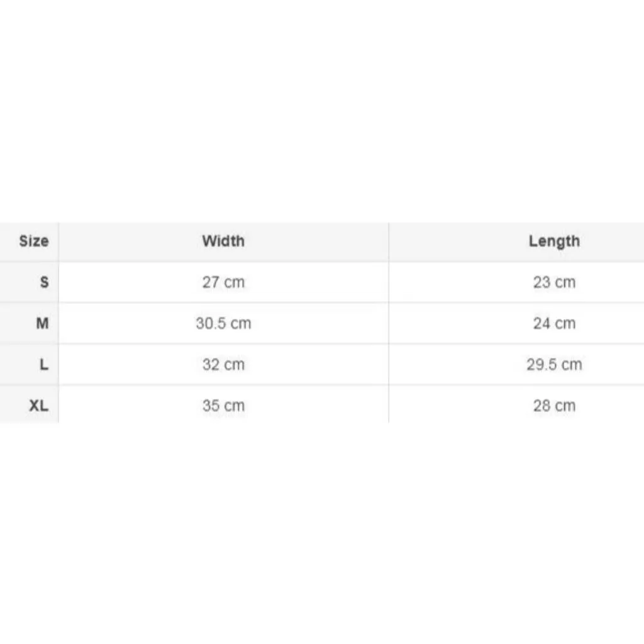Click the number 23 in S row
The image size is (644, 644).
pos(541,282)
